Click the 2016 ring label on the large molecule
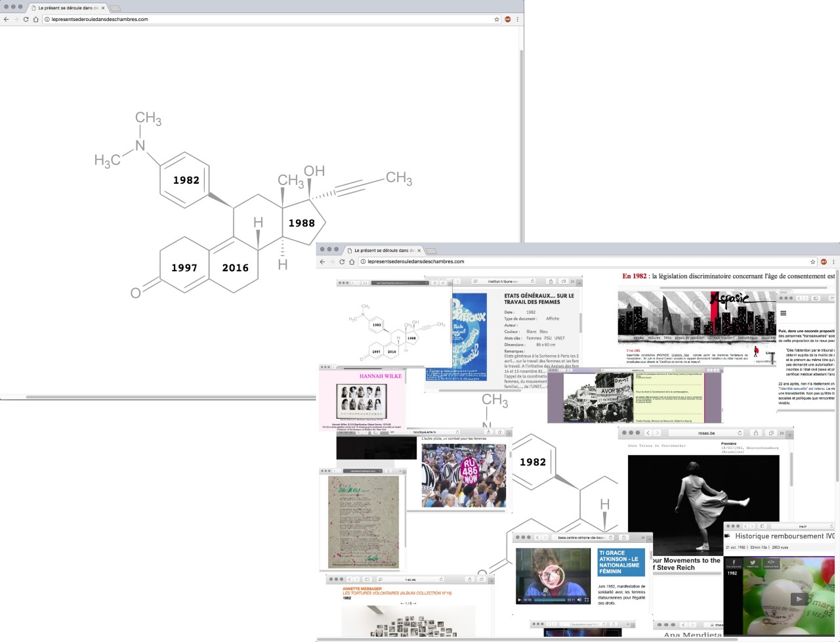This screenshot has width=840, height=642. point(235,268)
